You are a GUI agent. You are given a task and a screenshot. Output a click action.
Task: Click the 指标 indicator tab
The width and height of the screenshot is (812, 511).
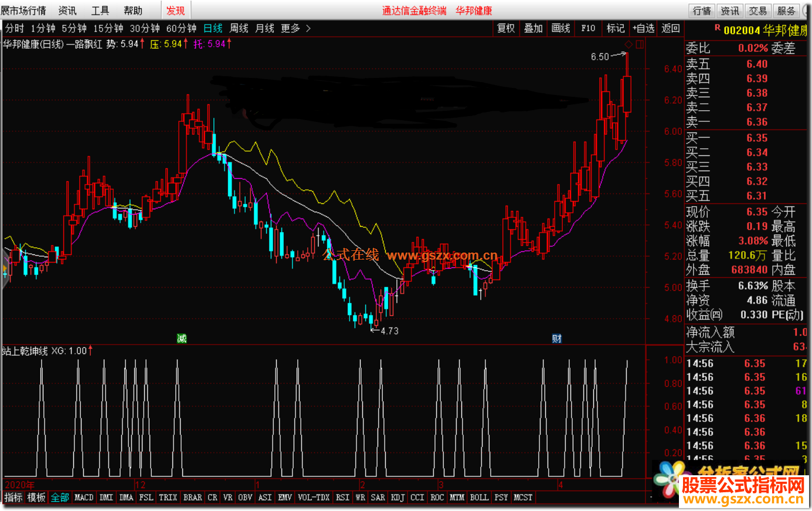tap(13, 498)
